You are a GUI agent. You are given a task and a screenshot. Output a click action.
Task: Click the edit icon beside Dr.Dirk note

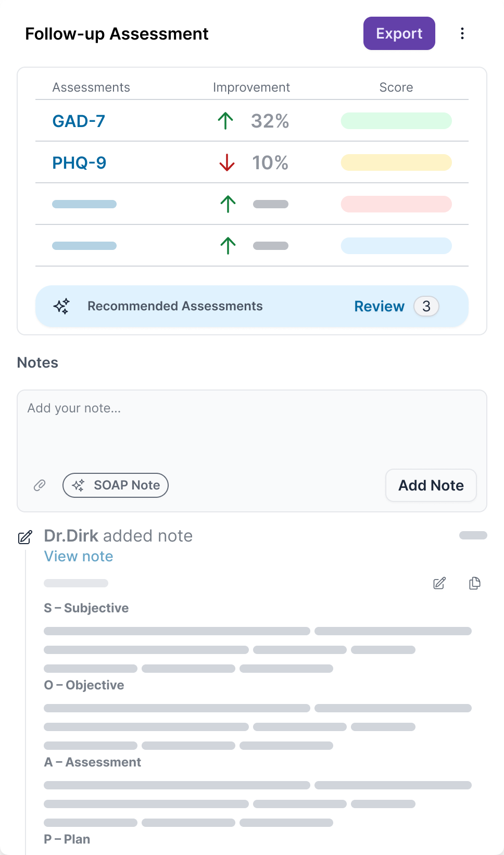(25, 537)
